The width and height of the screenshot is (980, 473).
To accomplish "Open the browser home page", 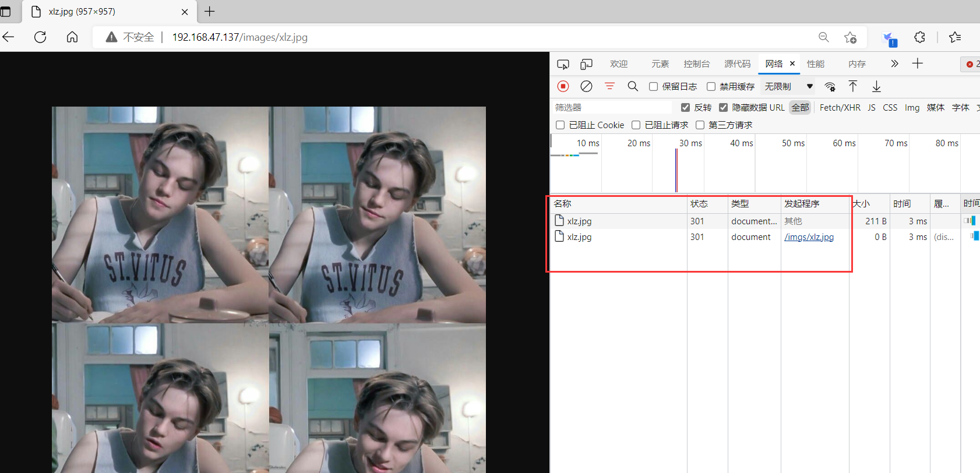I will [x=72, y=37].
